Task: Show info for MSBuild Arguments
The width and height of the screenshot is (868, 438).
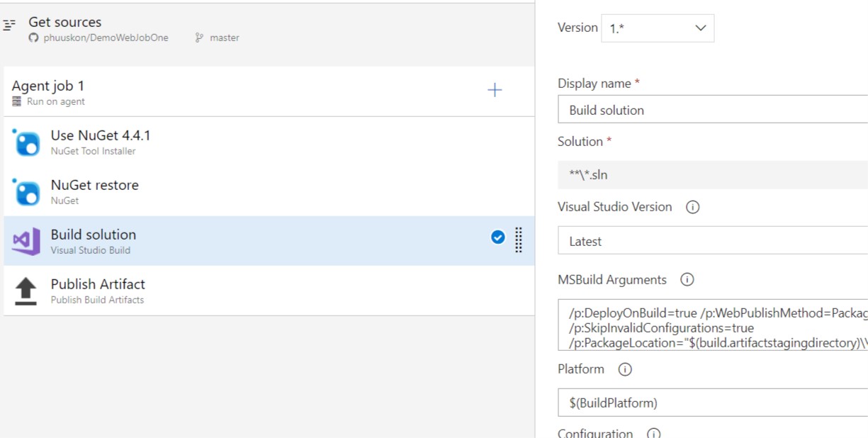Action: pyautogui.click(x=687, y=279)
